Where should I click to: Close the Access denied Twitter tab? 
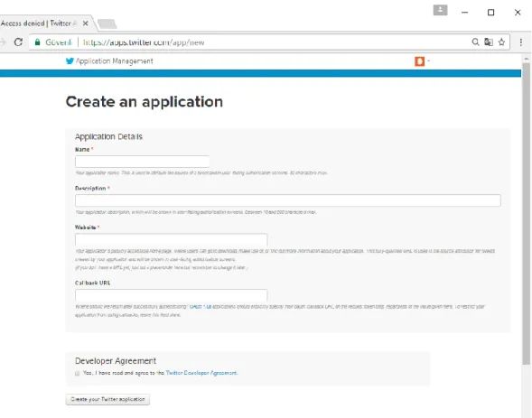(86, 23)
